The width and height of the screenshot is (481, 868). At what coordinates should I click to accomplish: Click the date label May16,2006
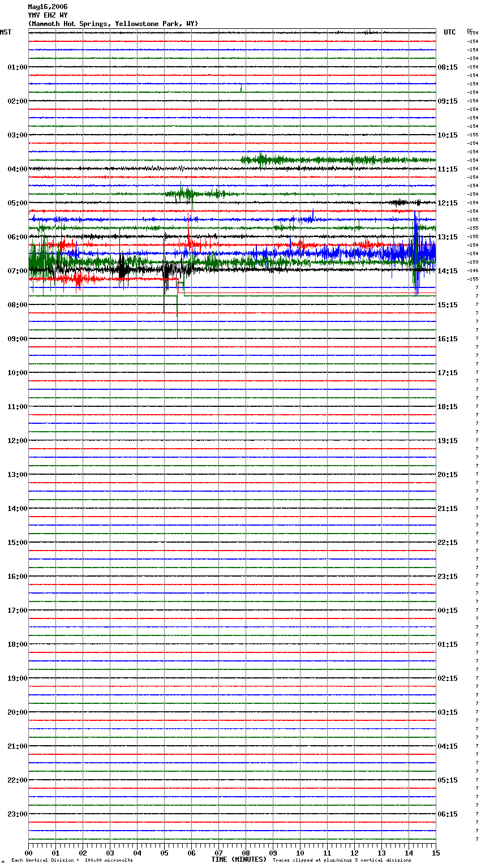48,7
